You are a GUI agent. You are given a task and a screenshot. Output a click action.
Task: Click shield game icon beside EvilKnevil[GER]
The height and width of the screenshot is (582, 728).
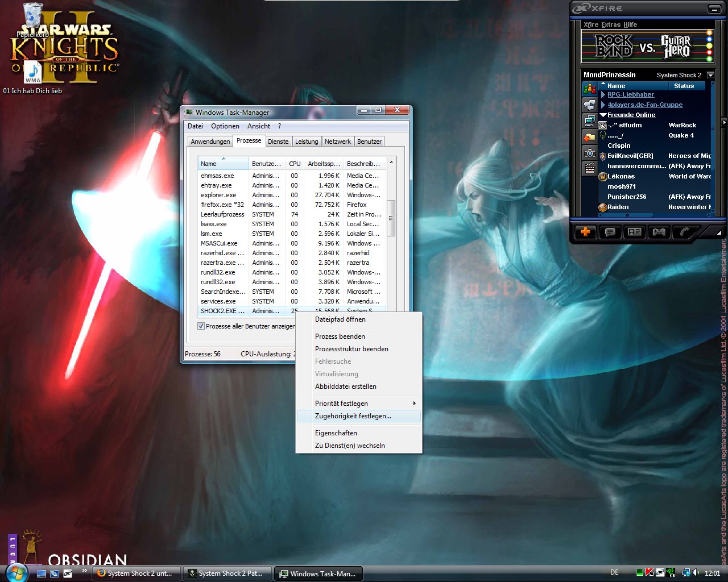(603, 156)
